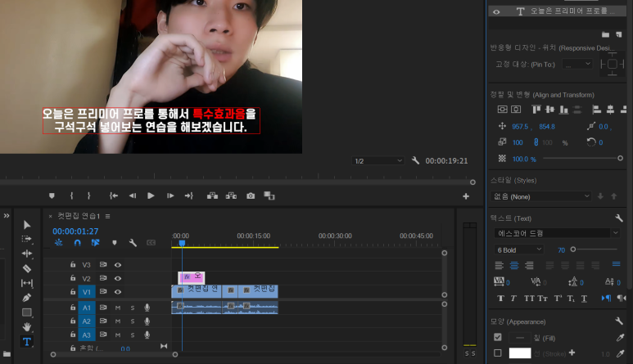Toggle V2 track output eye
Image resolution: width=633 pixels, height=364 pixels.
click(117, 279)
